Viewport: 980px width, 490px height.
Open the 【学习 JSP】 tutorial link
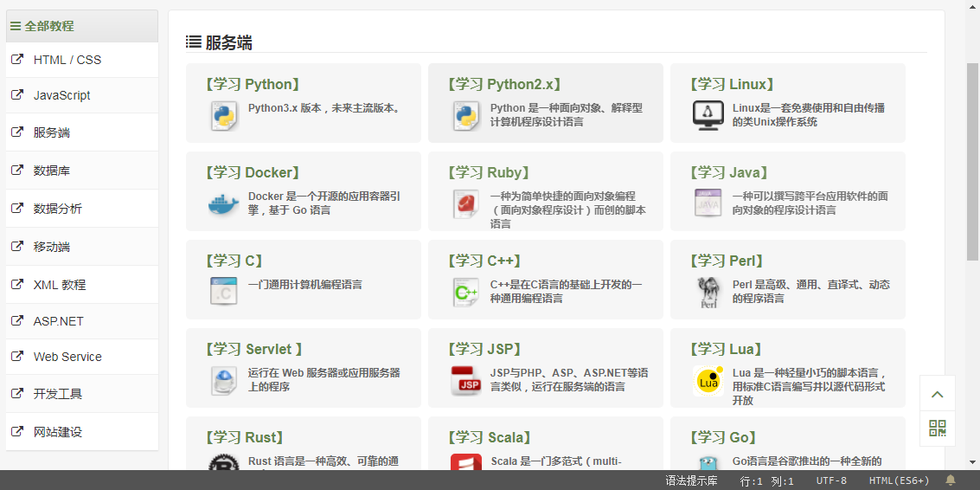click(484, 349)
